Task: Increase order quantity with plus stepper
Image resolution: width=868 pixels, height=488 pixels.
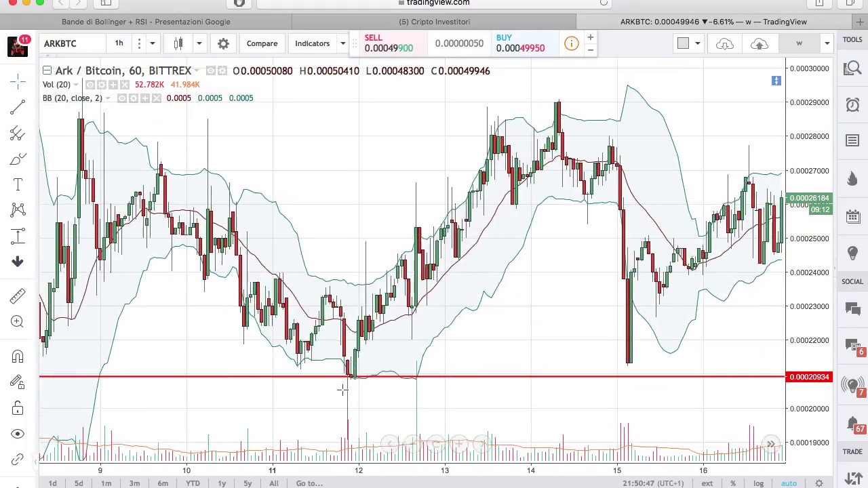Action: [590, 37]
